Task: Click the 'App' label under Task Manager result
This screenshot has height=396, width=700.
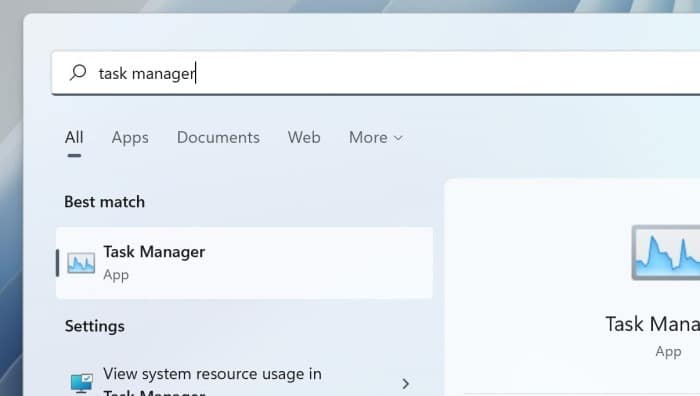Action: coord(116,275)
